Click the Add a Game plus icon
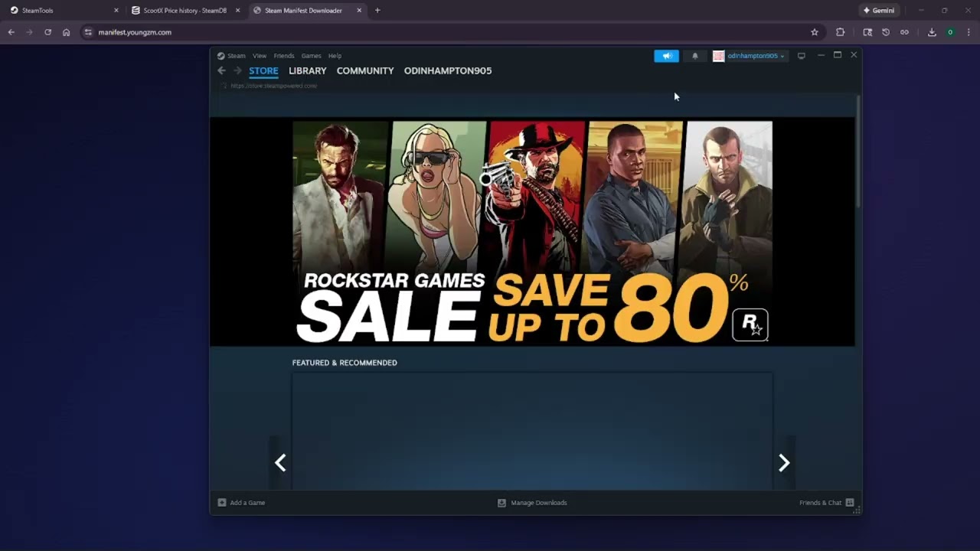The height and width of the screenshot is (551, 980). [x=222, y=503]
